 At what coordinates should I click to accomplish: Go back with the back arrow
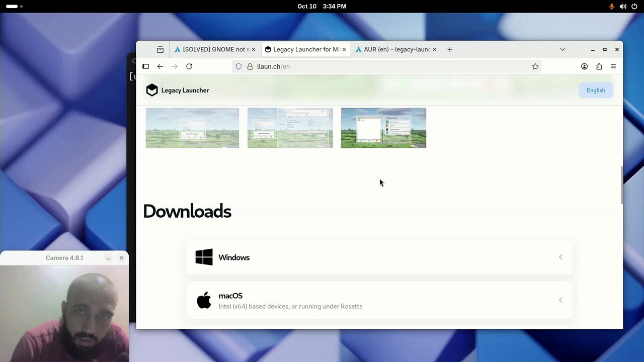tap(160, 66)
